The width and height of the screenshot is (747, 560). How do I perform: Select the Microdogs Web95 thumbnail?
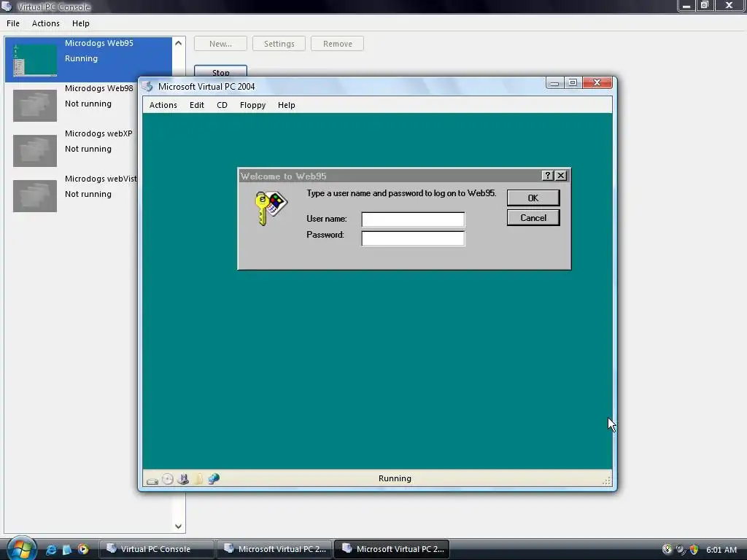tap(35, 61)
